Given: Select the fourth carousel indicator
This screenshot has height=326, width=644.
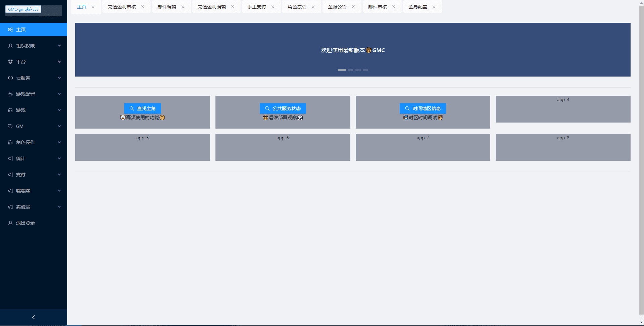Looking at the screenshot, I should (x=365, y=70).
